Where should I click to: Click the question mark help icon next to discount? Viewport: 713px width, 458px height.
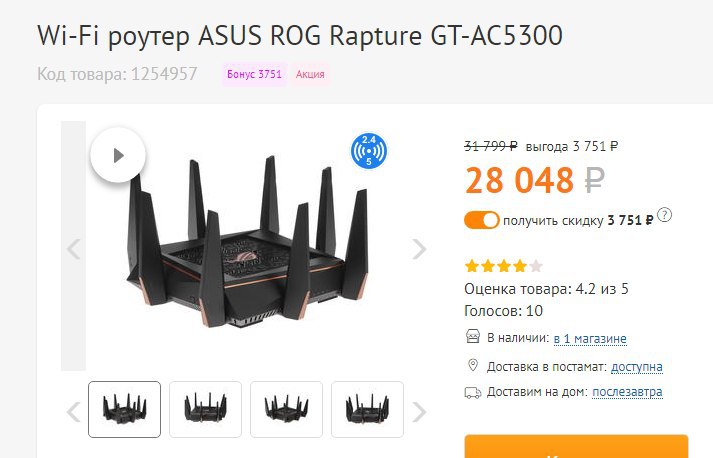pyautogui.click(x=664, y=215)
